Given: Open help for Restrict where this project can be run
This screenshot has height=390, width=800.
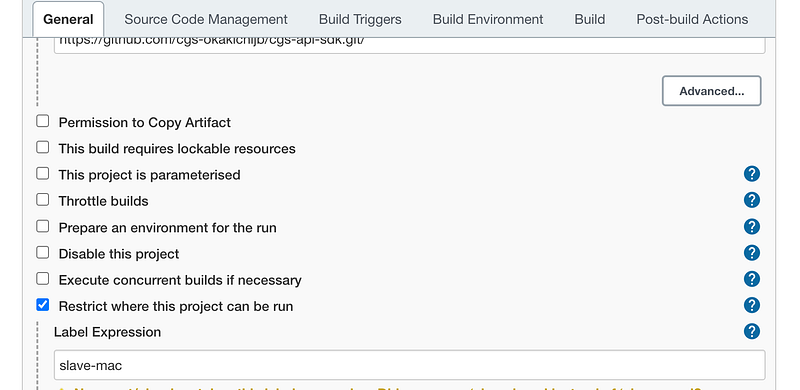Looking at the screenshot, I should point(752,306).
